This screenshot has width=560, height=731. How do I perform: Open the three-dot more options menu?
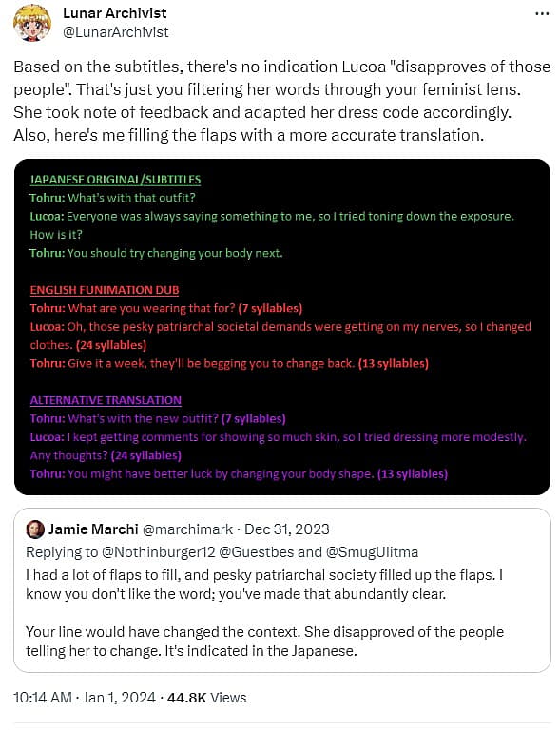tap(541, 14)
